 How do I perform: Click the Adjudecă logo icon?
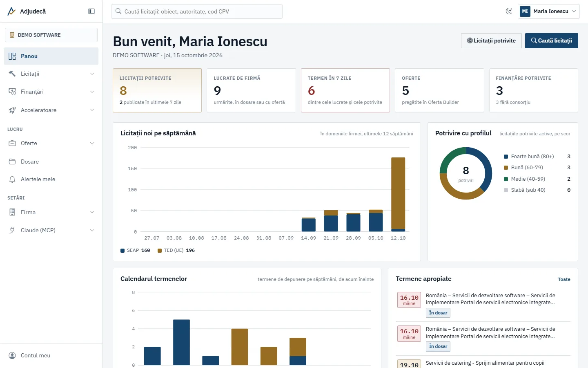pos(12,11)
